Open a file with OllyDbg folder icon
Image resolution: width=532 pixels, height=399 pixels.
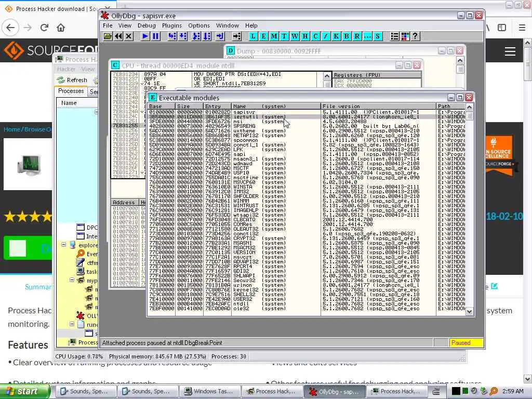(108, 36)
